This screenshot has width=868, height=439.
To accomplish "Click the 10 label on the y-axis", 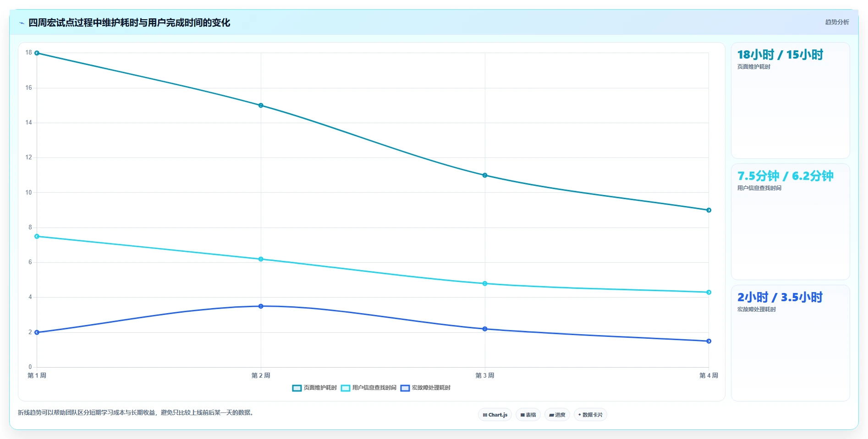I will (x=29, y=192).
